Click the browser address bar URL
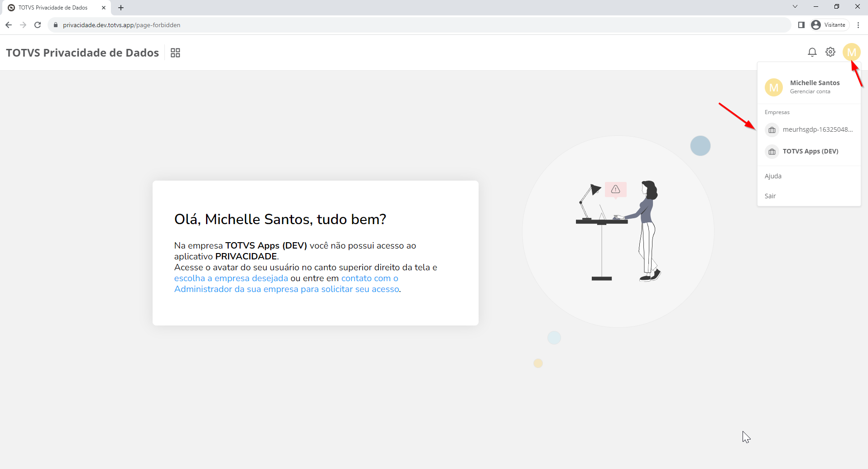 point(121,25)
